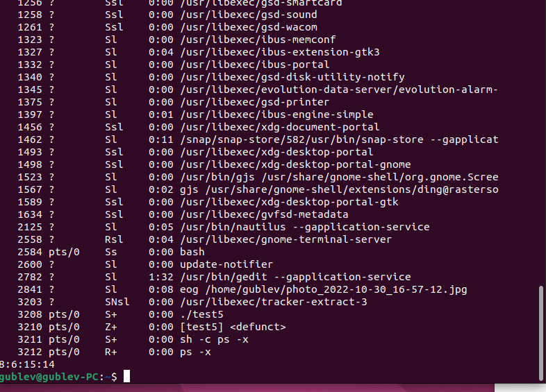Click the '/usr/bin/gjs' process line
Image resolution: width=546 pixels, height=392 pixels.
pyautogui.click(x=339, y=178)
